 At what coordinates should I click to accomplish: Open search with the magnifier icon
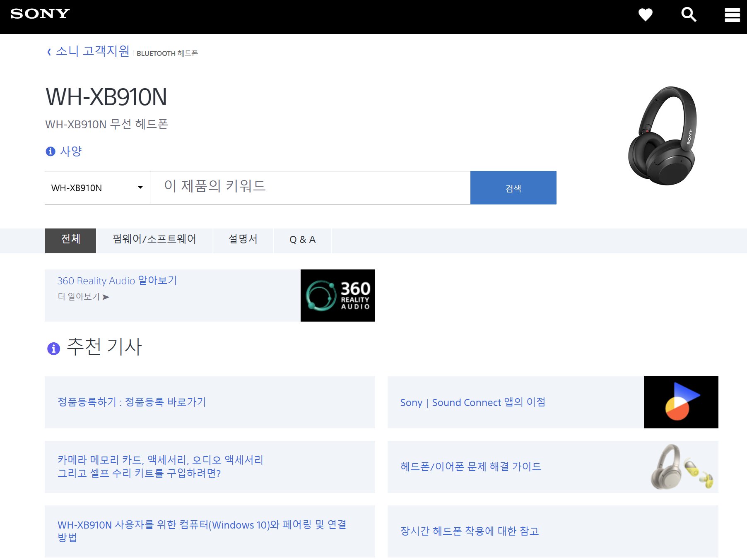689,15
